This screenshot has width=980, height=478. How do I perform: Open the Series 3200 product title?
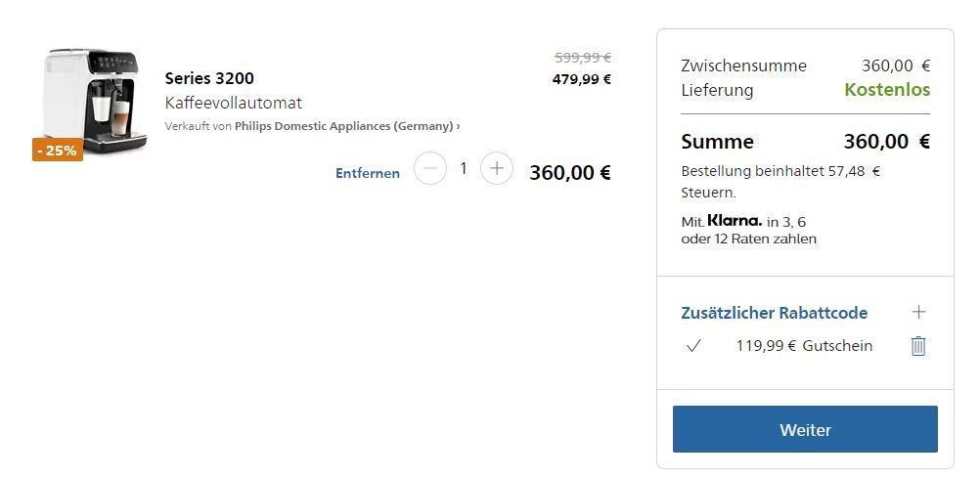[209, 78]
